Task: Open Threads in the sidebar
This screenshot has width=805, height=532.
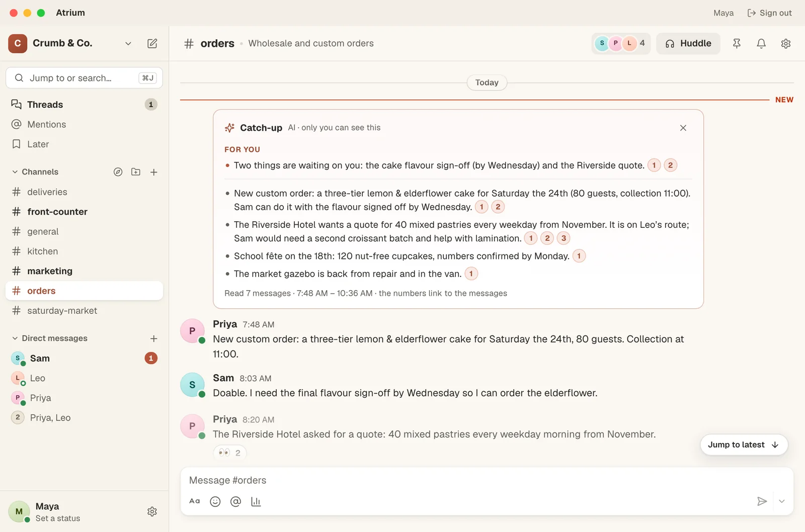Action: 84,105
